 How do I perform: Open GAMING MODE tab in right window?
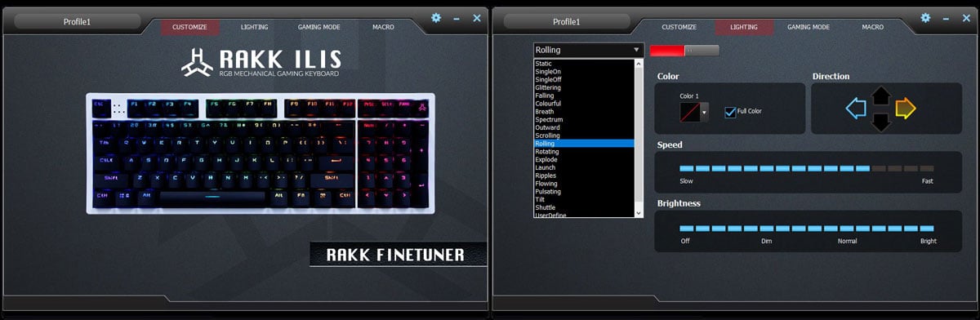808,27
